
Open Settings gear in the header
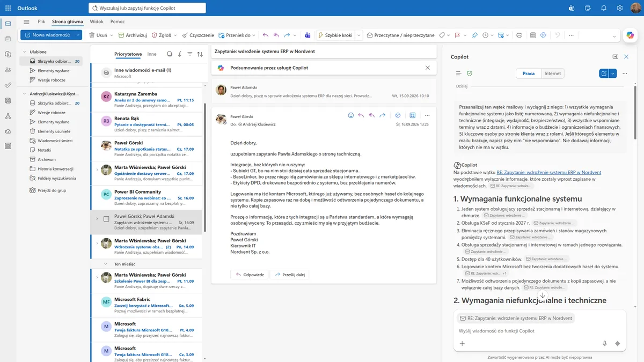click(x=620, y=8)
